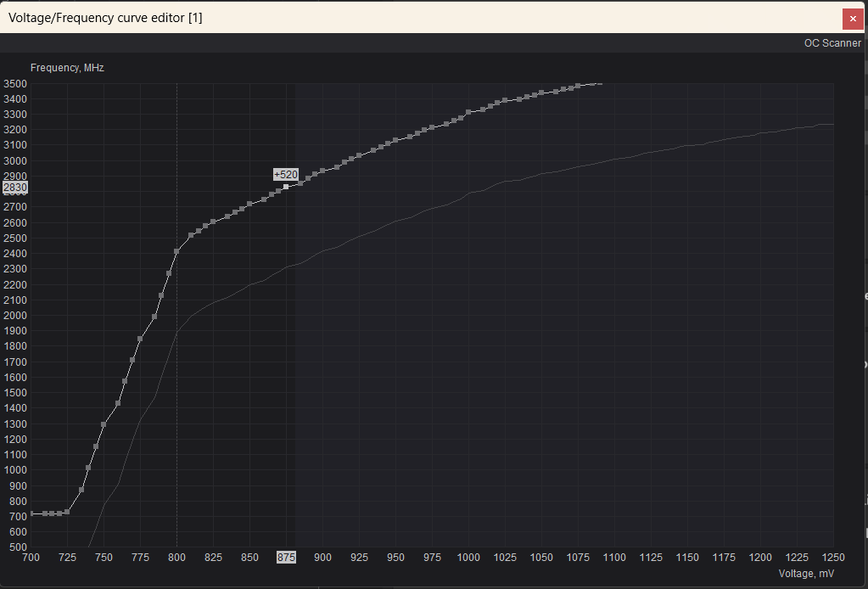Close the Voltage/Frequency curve editor window
Image resolution: width=868 pixels, height=589 pixels.
pyautogui.click(x=853, y=19)
